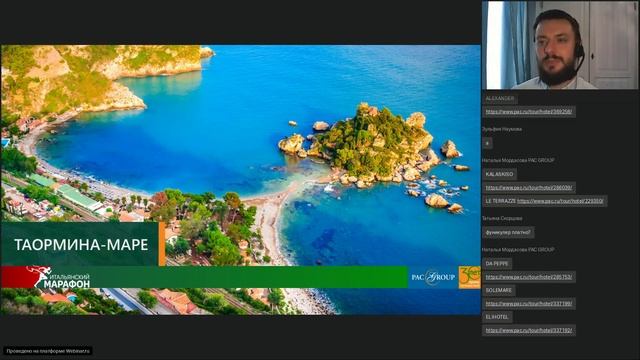Click the 'фуникулер платно?' chat question

coord(508,232)
